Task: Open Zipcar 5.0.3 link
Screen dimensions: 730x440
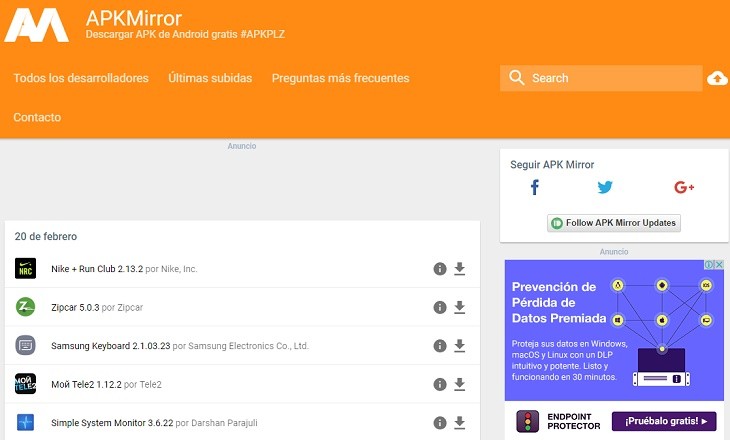Action: [75, 308]
